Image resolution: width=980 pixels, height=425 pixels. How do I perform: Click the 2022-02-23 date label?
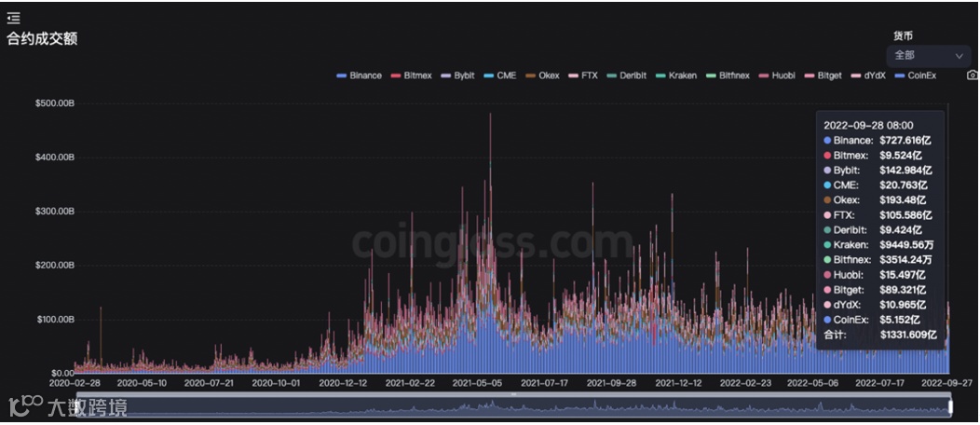pos(745,382)
